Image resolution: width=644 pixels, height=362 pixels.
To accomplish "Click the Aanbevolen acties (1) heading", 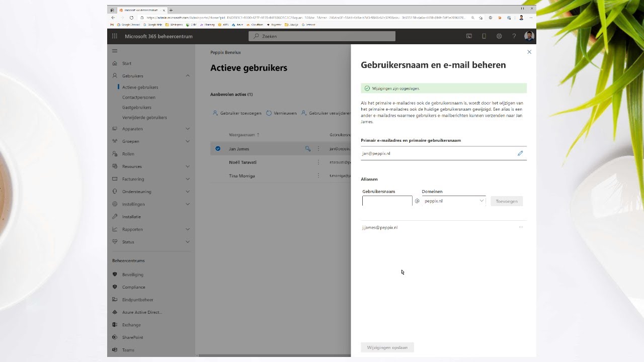I will coord(231,95).
